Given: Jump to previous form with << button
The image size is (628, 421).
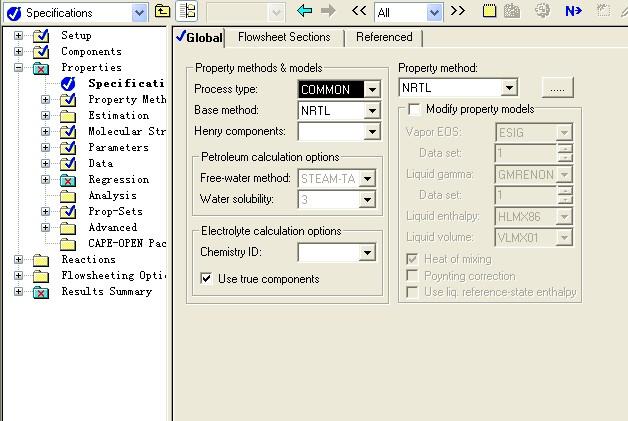Looking at the screenshot, I should pos(359,11).
